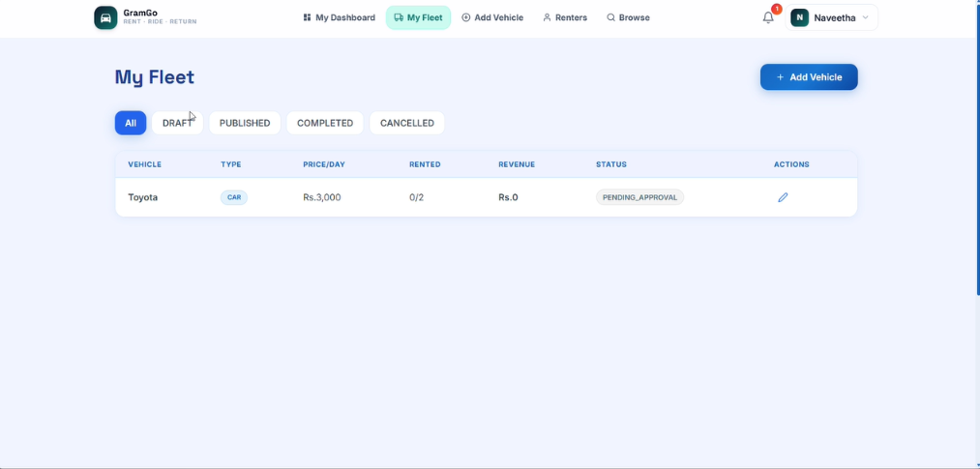The width and height of the screenshot is (980, 469).
Task: Show CANCELLED vehicles
Action: 407,123
